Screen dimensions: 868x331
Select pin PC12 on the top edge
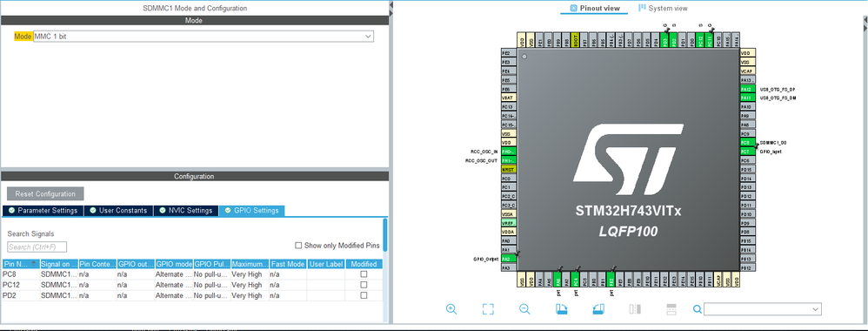pos(700,40)
